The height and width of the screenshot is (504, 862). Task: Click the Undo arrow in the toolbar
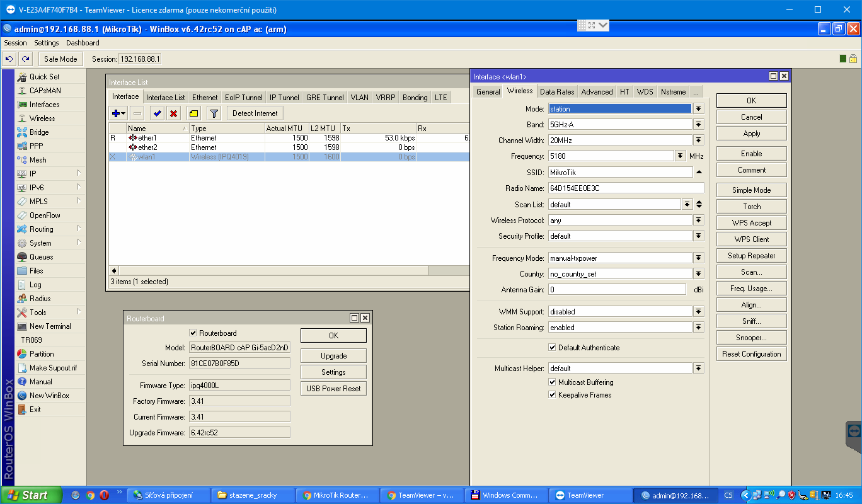coord(9,59)
